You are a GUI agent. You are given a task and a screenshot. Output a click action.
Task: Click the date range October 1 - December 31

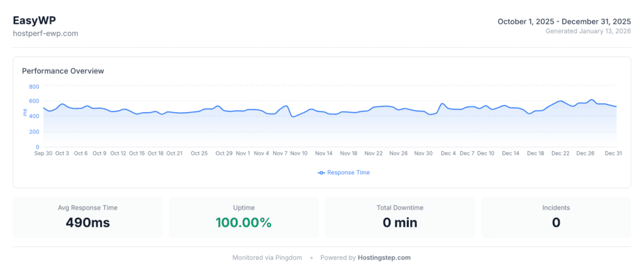coord(564,21)
